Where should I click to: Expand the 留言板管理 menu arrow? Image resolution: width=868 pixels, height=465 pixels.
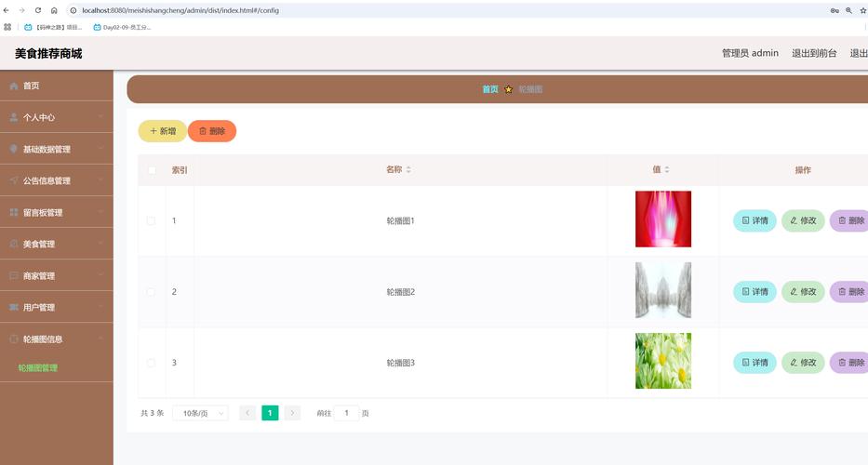100,211
